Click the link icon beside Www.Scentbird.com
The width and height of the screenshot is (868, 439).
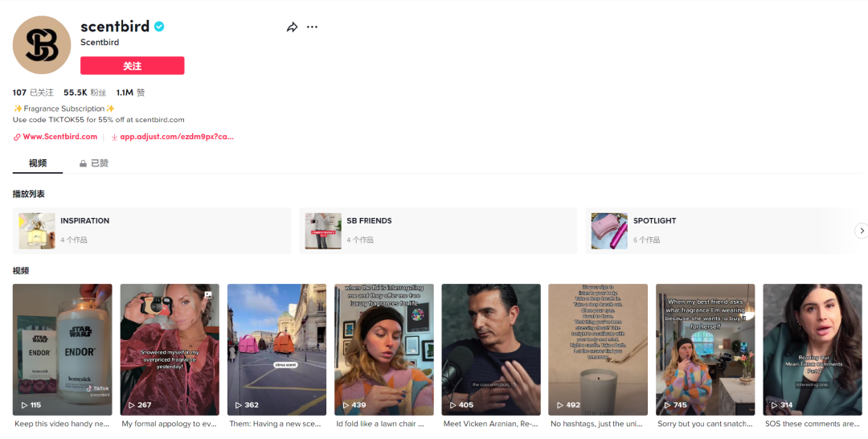coord(17,137)
